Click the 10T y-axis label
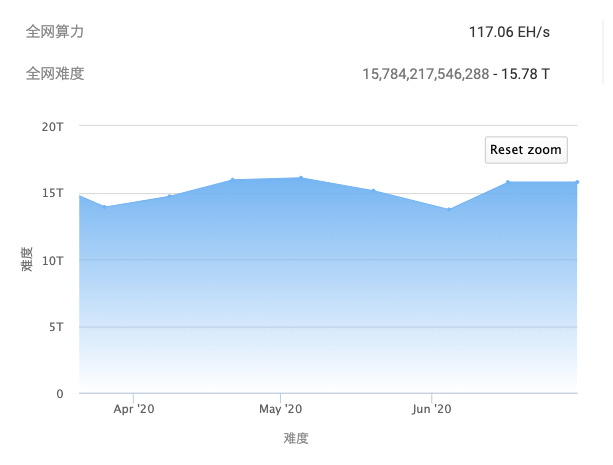This screenshot has width=613, height=465. 53,260
